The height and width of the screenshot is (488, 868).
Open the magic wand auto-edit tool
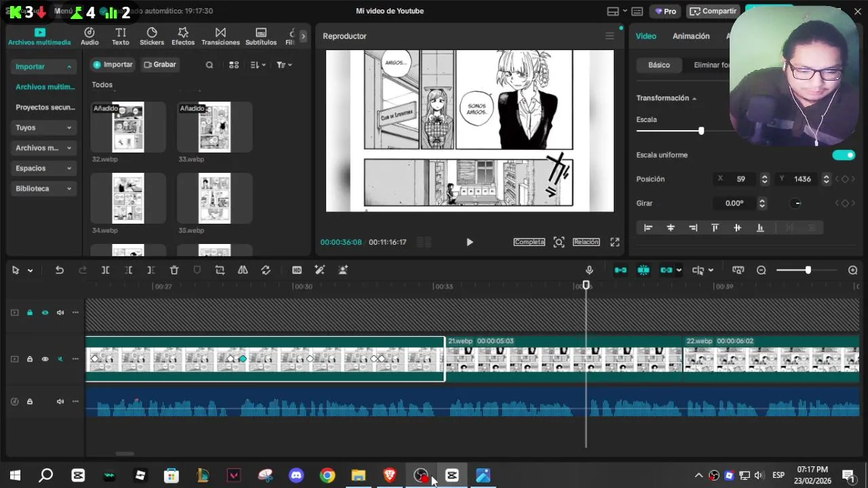(x=320, y=270)
